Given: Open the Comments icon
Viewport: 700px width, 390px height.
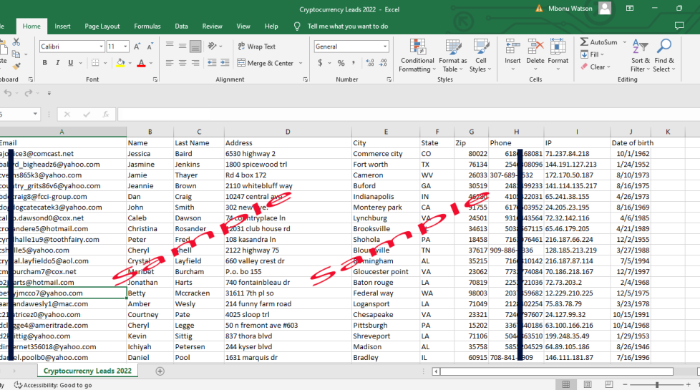Looking at the screenshot, I should click(x=679, y=26).
